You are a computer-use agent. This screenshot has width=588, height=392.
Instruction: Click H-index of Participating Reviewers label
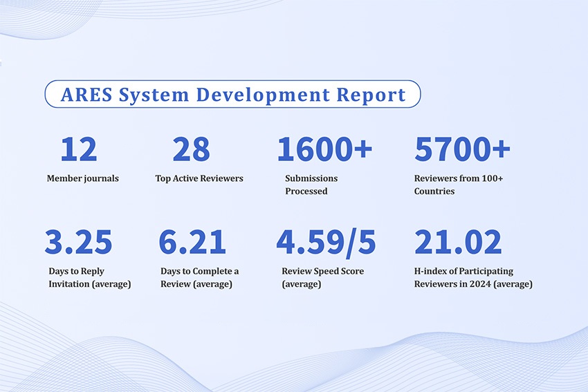473,277
